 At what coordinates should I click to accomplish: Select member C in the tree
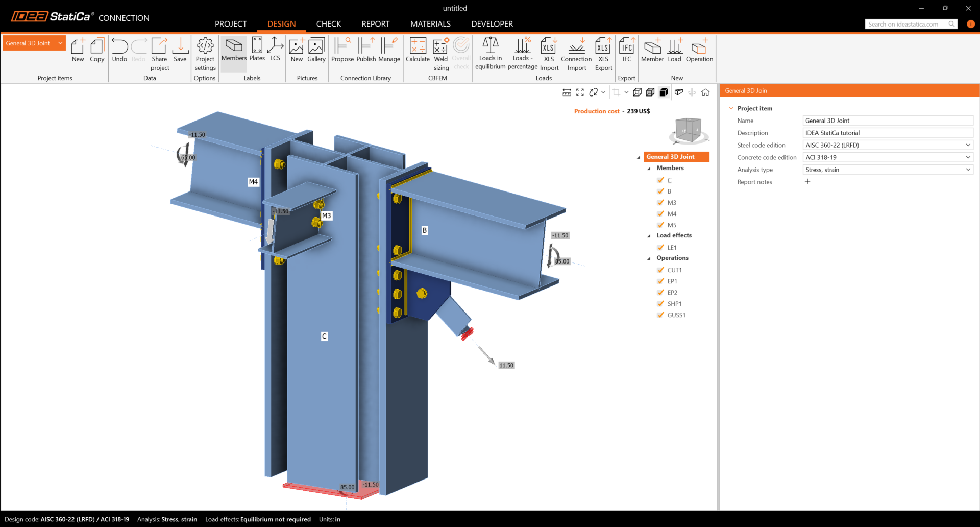click(x=669, y=180)
